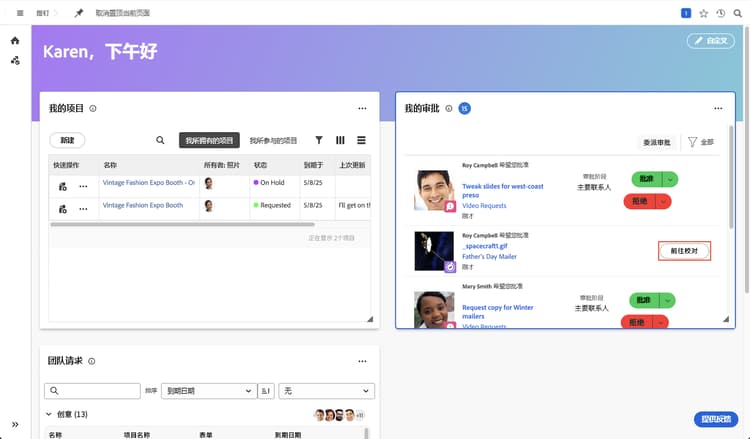
Task: Open filter funnel in 我的项目 toolbar
Action: tap(319, 140)
